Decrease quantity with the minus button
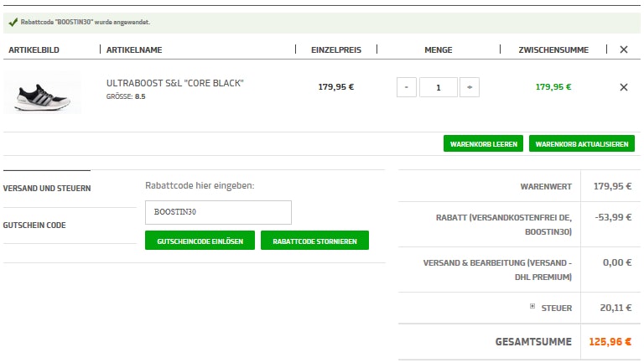Viewport: 644px width, 363px height. tap(406, 87)
